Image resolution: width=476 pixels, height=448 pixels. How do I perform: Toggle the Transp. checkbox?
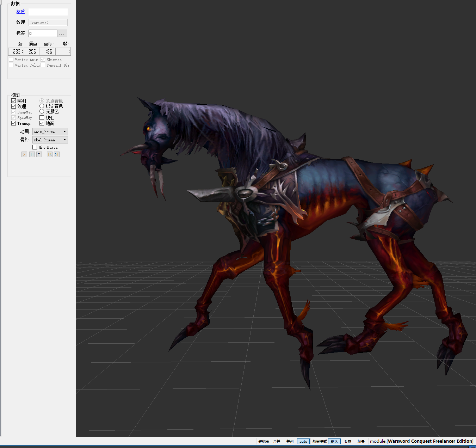13,123
